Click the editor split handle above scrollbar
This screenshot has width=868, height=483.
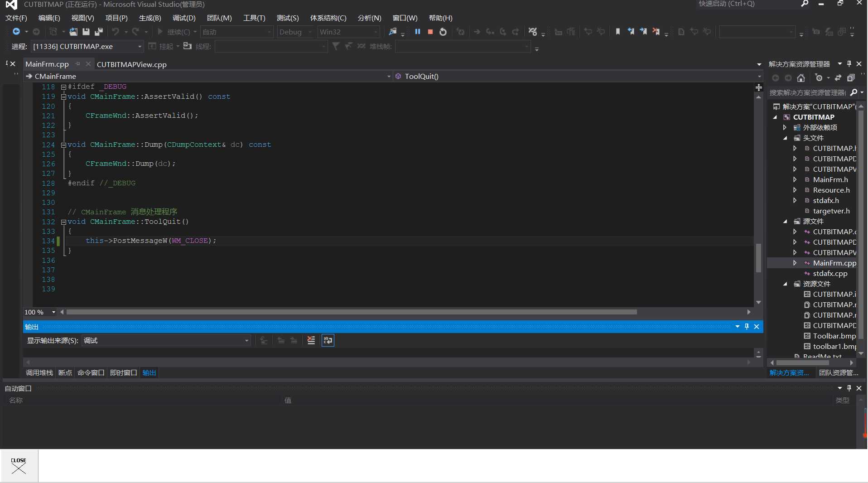pos(759,87)
